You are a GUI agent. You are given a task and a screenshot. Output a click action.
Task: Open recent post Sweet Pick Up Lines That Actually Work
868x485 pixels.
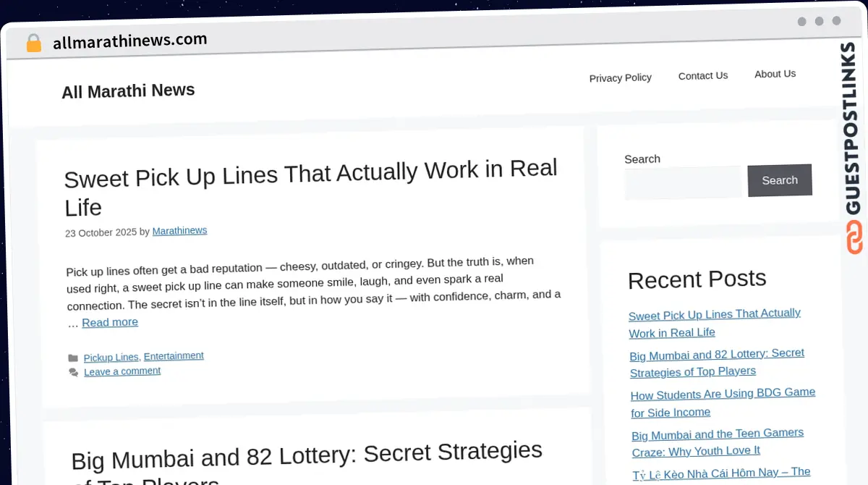tap(715, 323)
